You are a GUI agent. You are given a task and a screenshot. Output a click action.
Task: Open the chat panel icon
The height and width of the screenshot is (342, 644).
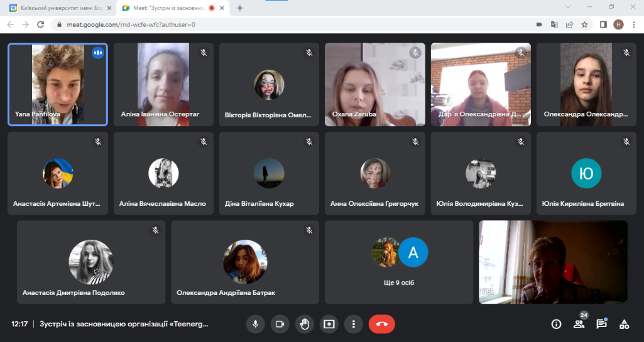pos(602,324)
